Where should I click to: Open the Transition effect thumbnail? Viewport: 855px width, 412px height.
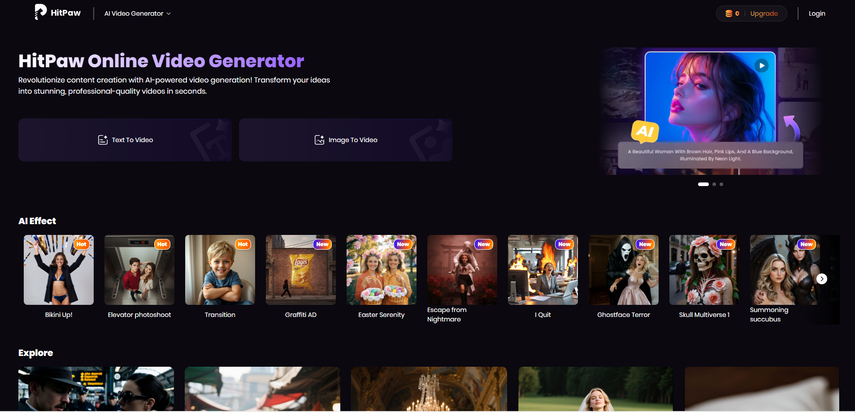click(220, 270)
